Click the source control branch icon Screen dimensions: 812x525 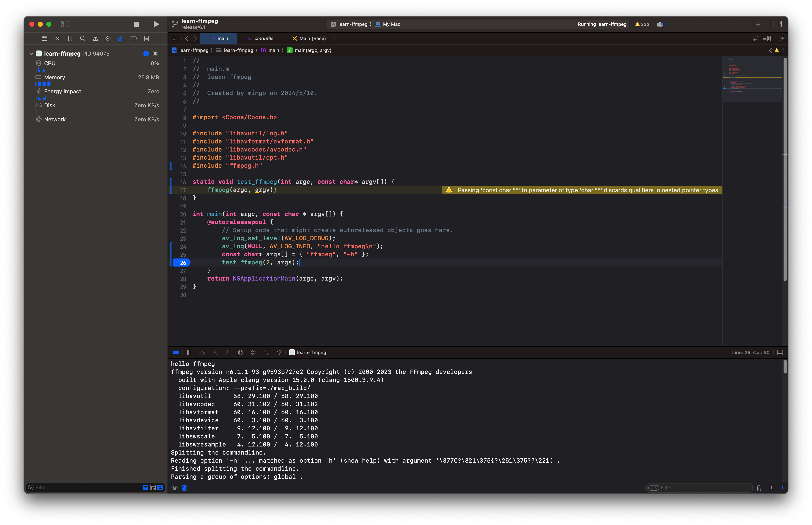(175, 24)
